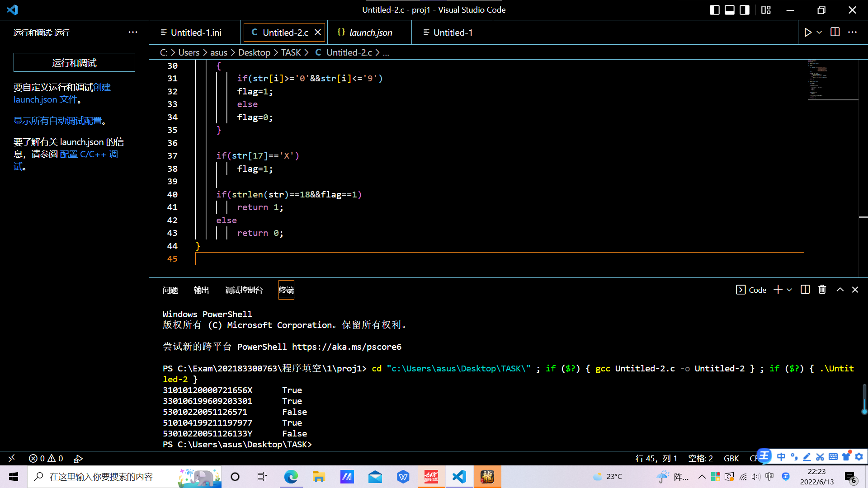Viewport: 868px width, 488px height.
Task: Open Cortana circle icon
Action: 235,477
